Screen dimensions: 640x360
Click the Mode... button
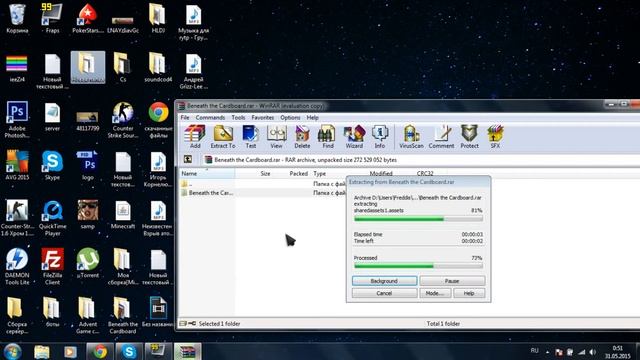(435, 293)
